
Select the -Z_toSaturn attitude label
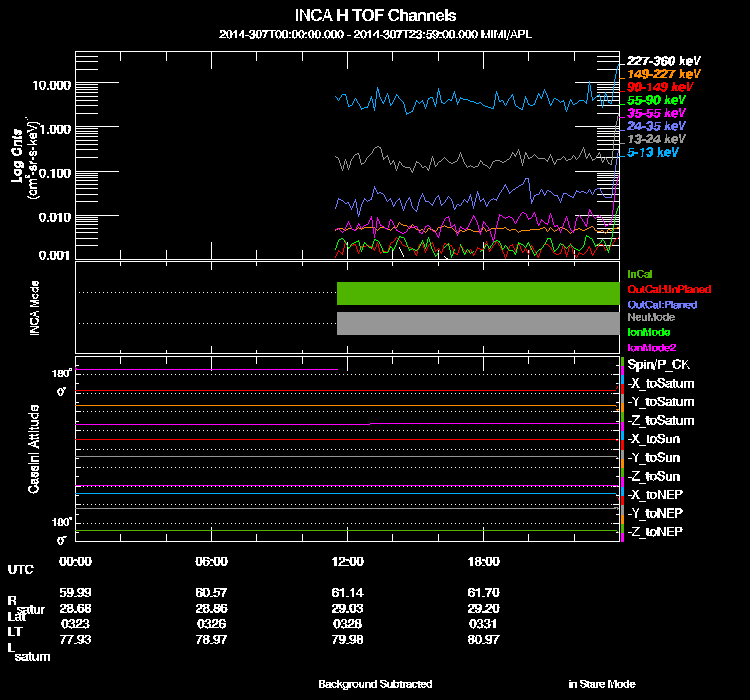pyautogui.click(x=660, y=421)
